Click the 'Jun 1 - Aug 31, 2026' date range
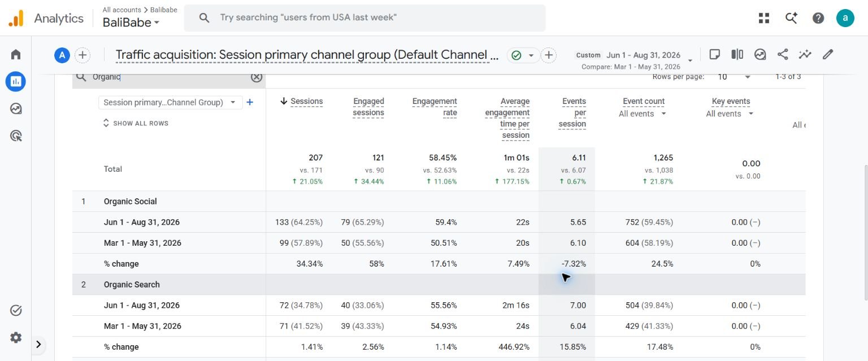This screenshot has width=868, height=361. coord(643,55)
